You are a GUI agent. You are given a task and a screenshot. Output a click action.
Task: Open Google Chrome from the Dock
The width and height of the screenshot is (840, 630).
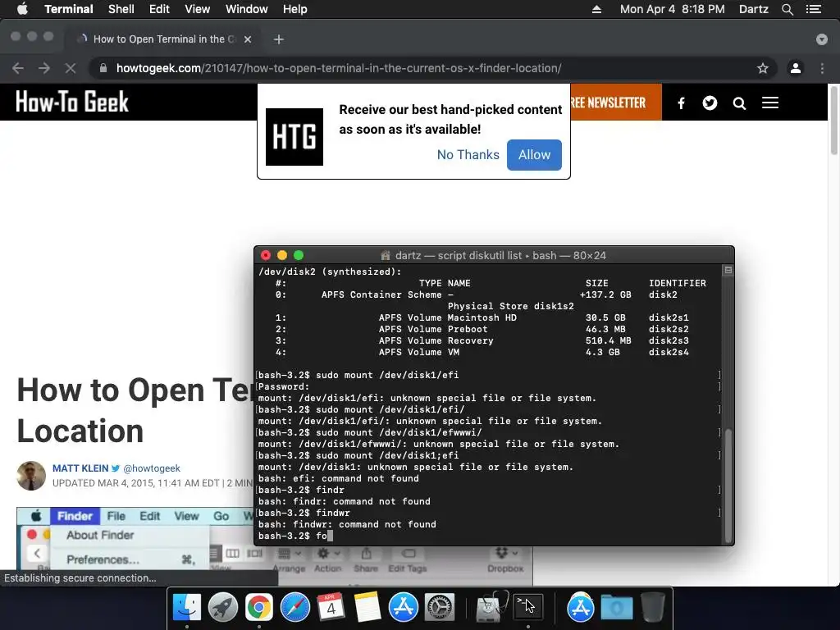(258, 608)
